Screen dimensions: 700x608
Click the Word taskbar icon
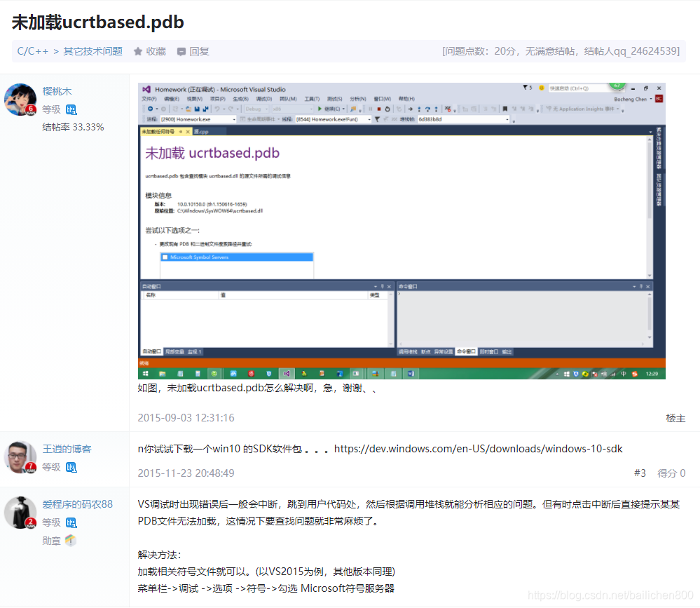pos(411,374)
